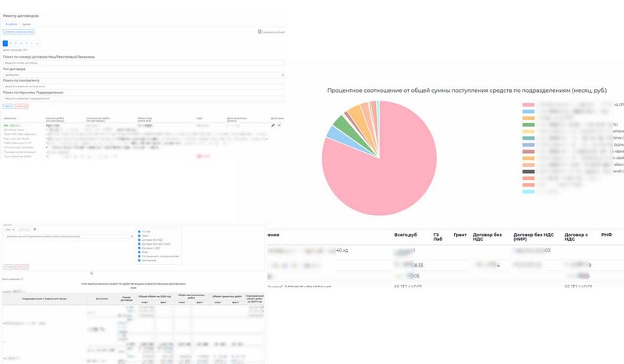Click the 'Подразделение / отдельный проект' table header
624x364 pixels.
44,299
